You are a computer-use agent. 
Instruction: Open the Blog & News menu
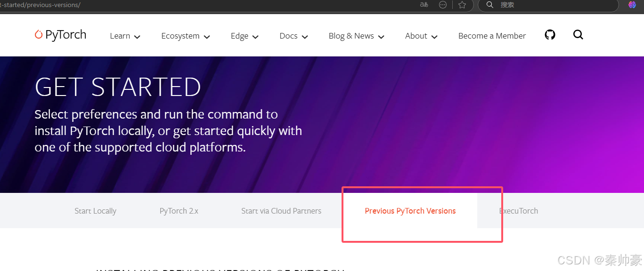coord(356,36)
